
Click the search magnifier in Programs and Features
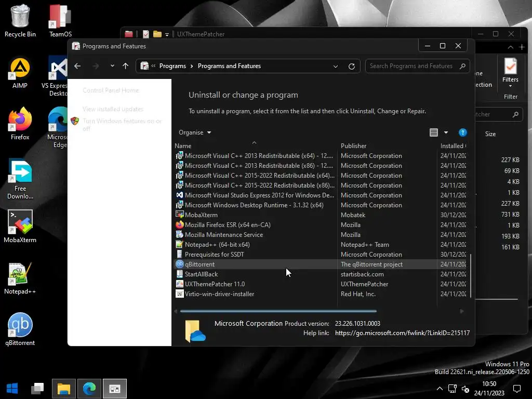click(x=462, y=66)
